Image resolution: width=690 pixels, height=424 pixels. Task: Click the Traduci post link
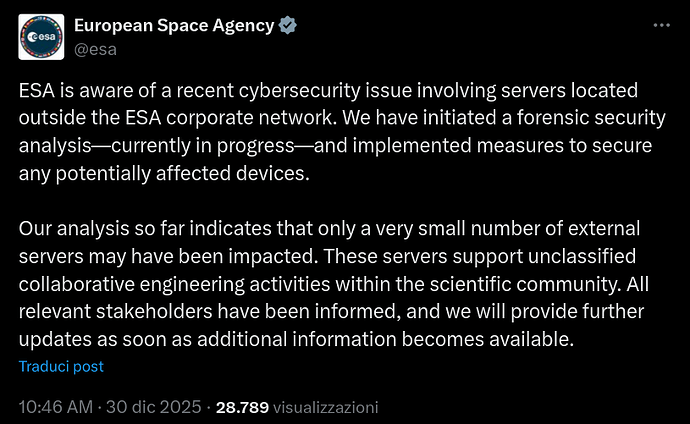(x=61, y=366)
